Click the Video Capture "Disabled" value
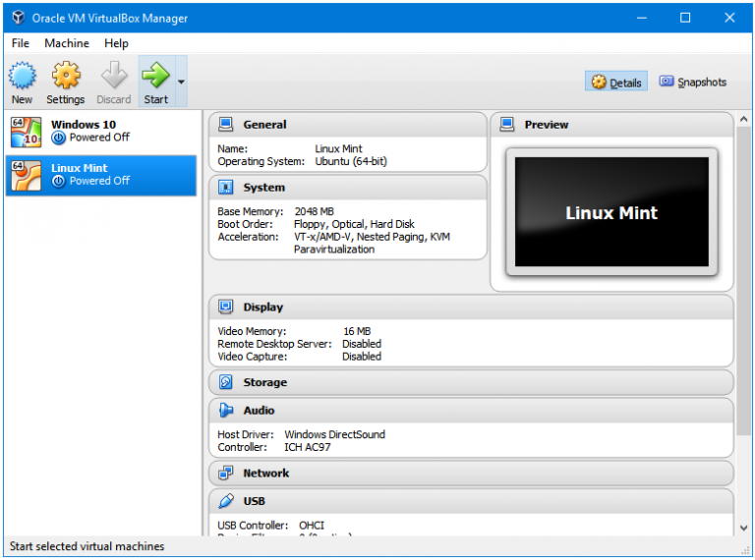This screenshot has height=560, width=755. 362,357
